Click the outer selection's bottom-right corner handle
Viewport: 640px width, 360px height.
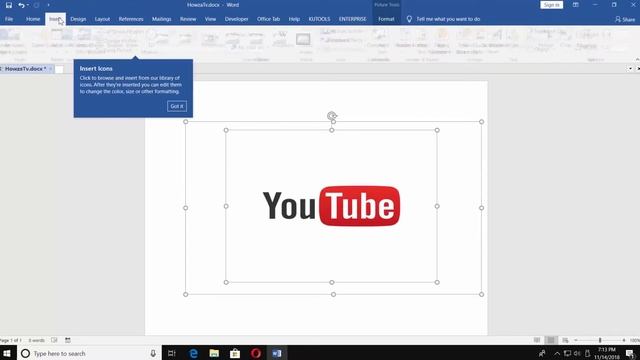point(481,294)
